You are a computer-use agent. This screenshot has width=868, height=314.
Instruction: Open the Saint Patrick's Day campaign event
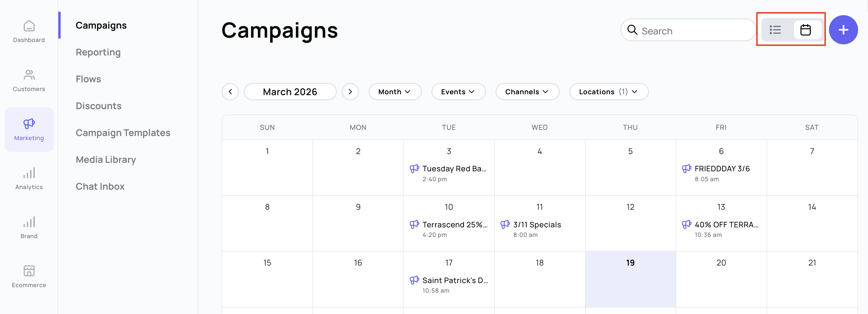[455, 281]
